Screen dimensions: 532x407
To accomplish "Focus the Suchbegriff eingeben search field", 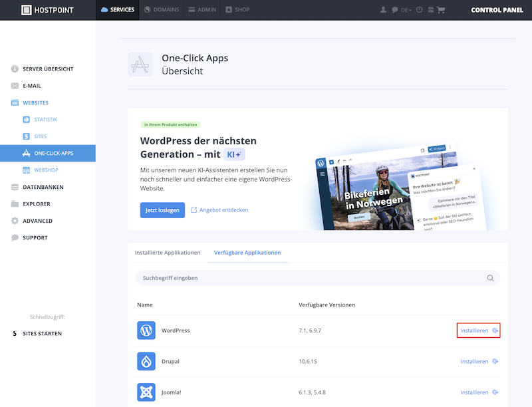I will [x=318, y=278].
